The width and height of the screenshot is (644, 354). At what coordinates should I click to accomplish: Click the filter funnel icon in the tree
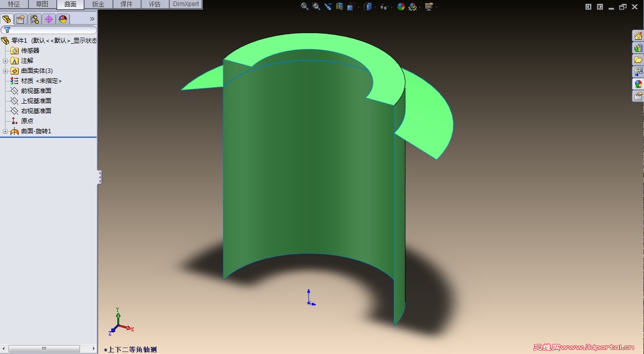click(x=7, y=30)
